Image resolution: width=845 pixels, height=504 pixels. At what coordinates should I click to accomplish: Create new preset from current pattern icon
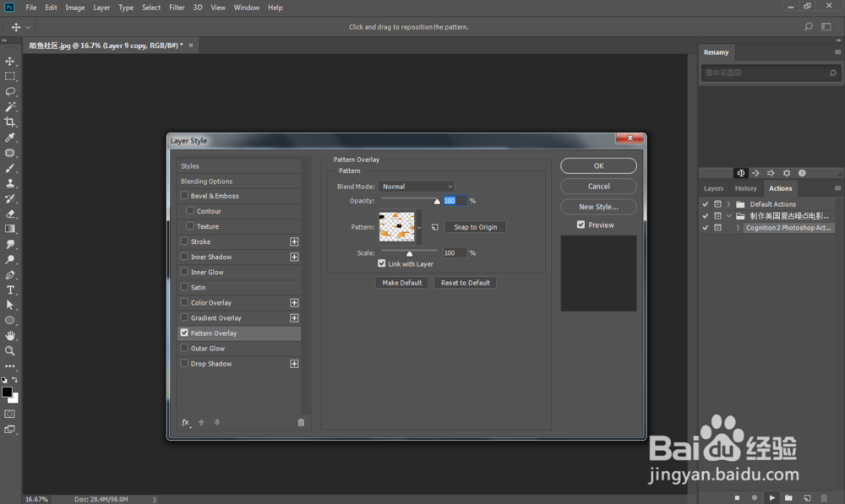point(435,227)
